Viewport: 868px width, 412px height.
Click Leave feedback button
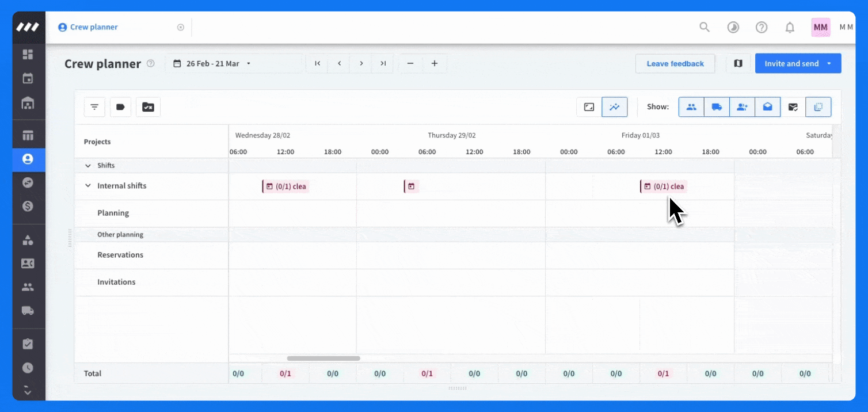tap(675, 63)
